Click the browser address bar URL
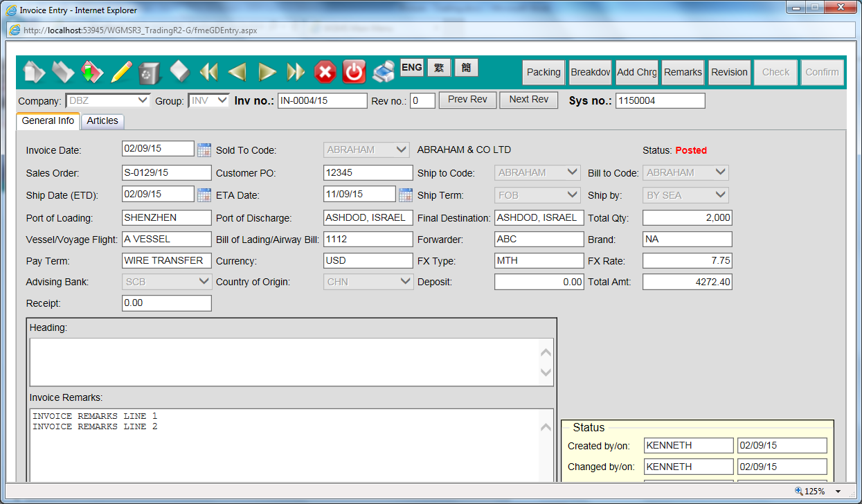862x504 pixels. [140, 30]
